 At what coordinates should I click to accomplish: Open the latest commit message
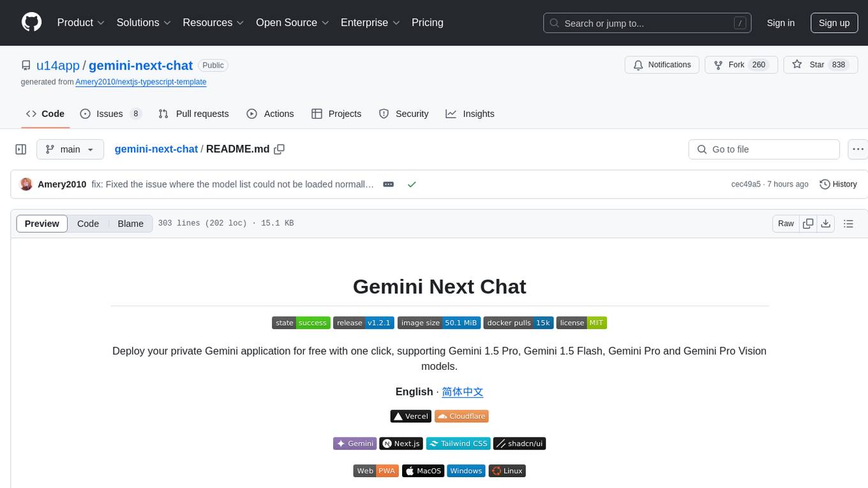coord(232,184)
